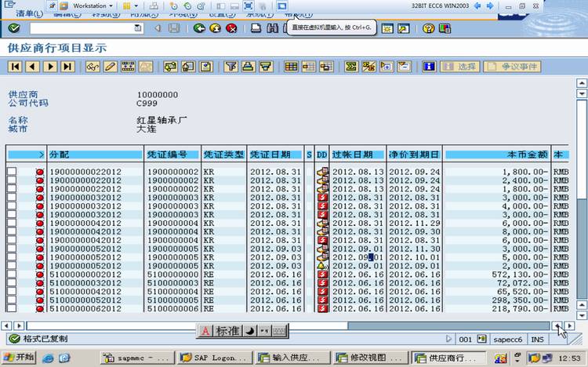
Task: Click the 凭证日期 column header
Action: [x=275, y=154]
